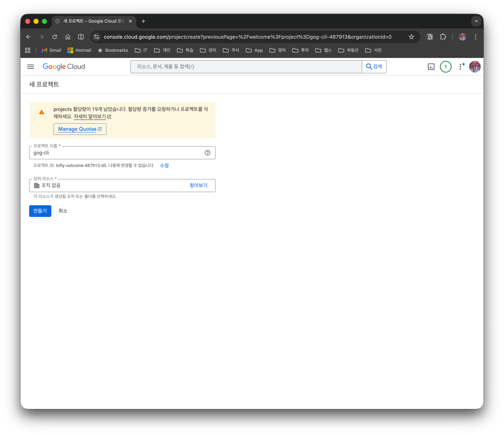504x436 pixels.
Task: Open the 투자 bookmarks folder
Action: (301, 50)
